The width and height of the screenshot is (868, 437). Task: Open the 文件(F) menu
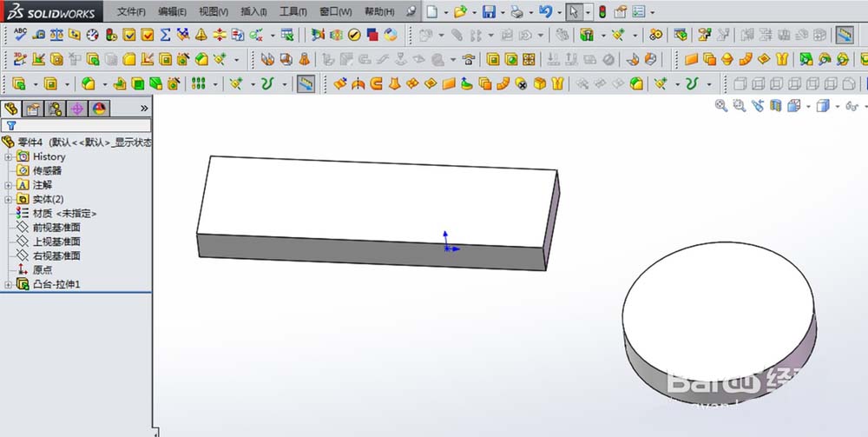click(131, 11)
